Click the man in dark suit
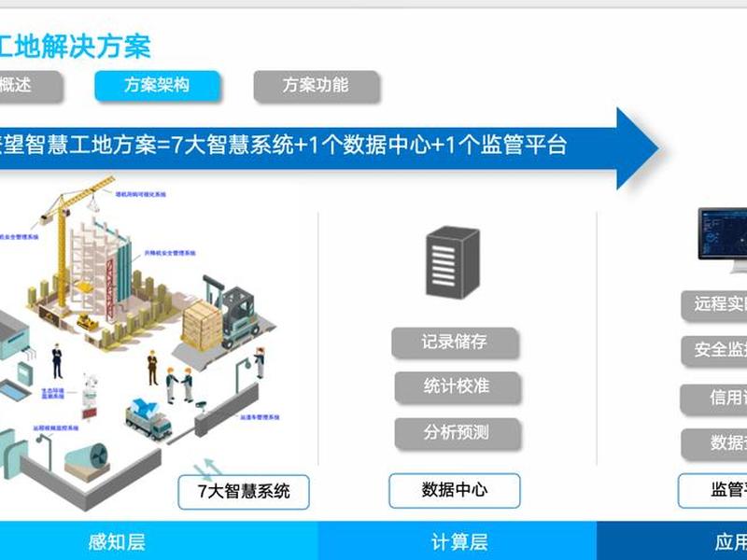 [57, 361]
